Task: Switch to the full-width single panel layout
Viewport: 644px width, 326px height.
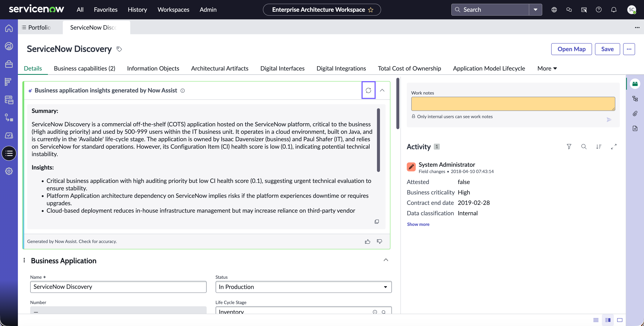Action: pos(620,320)
